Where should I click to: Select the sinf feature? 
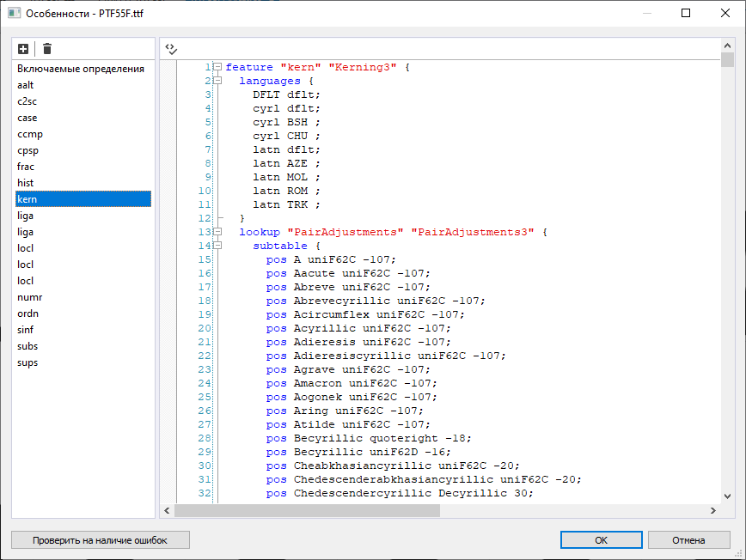(x=83, y=330)
